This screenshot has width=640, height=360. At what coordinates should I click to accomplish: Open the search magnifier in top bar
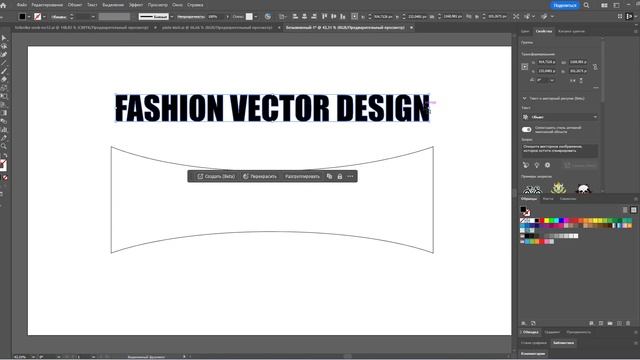pos(587,5)
